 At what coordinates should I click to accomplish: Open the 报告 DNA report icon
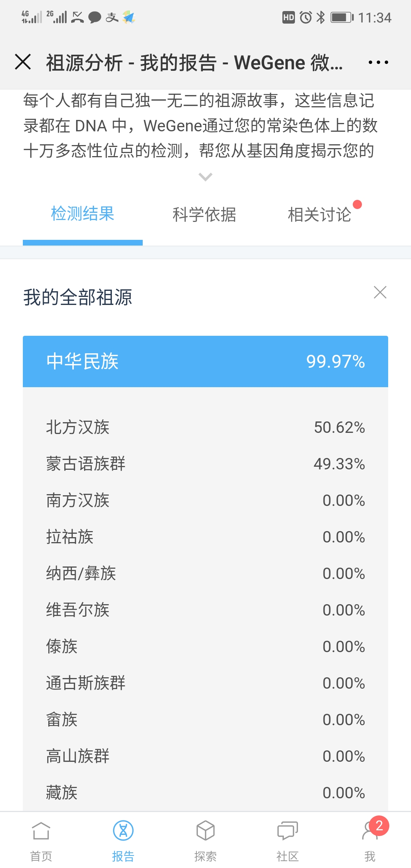(x=123, y=830)
